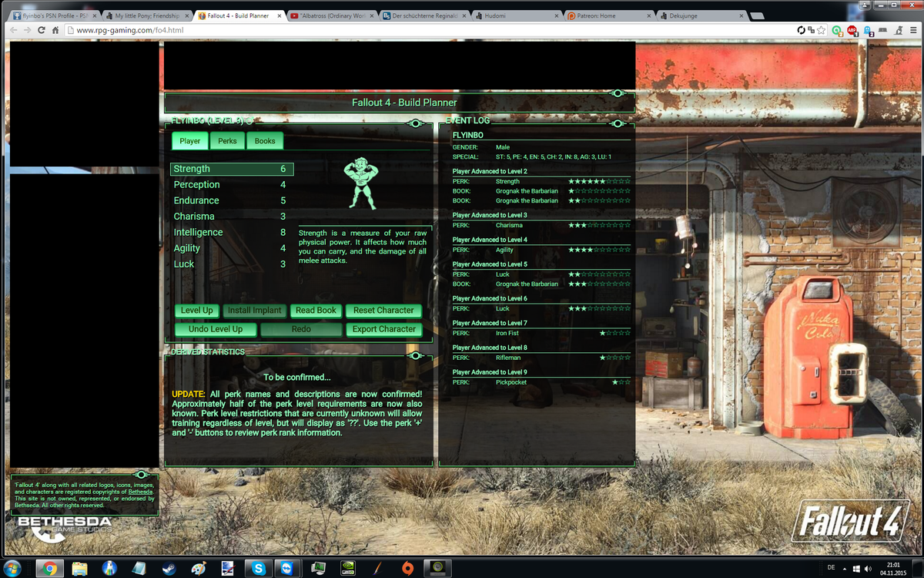Select the Luck stat row
This screenshot has width=924, height=578.
coord(232,264)
